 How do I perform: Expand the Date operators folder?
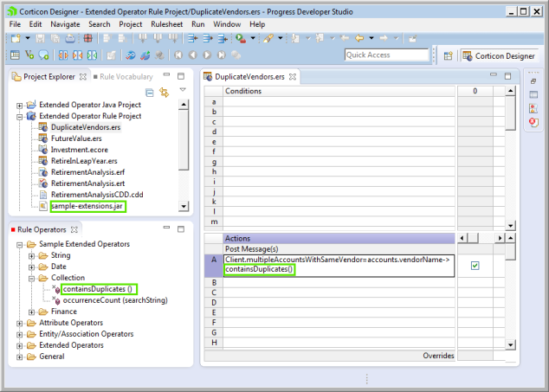click(31, 267)
